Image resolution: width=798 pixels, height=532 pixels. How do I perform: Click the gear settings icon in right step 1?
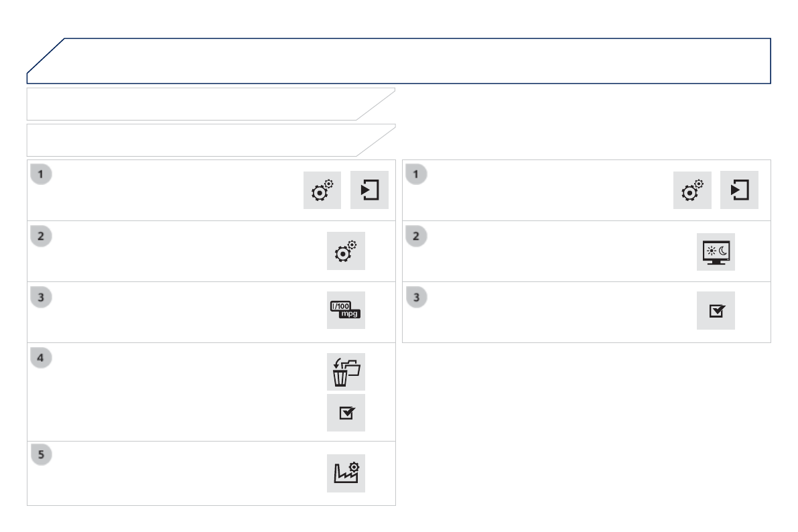click(x=692, y=190)
